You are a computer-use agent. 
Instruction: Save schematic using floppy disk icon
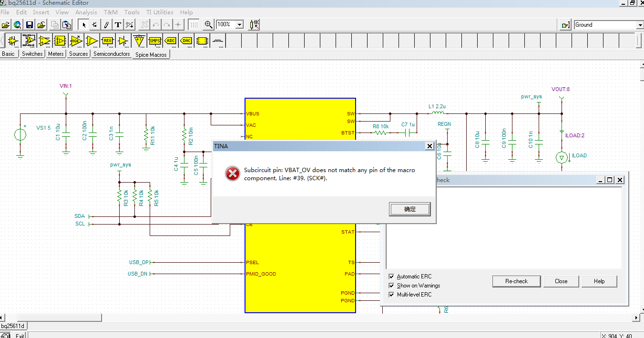(29, 25)
